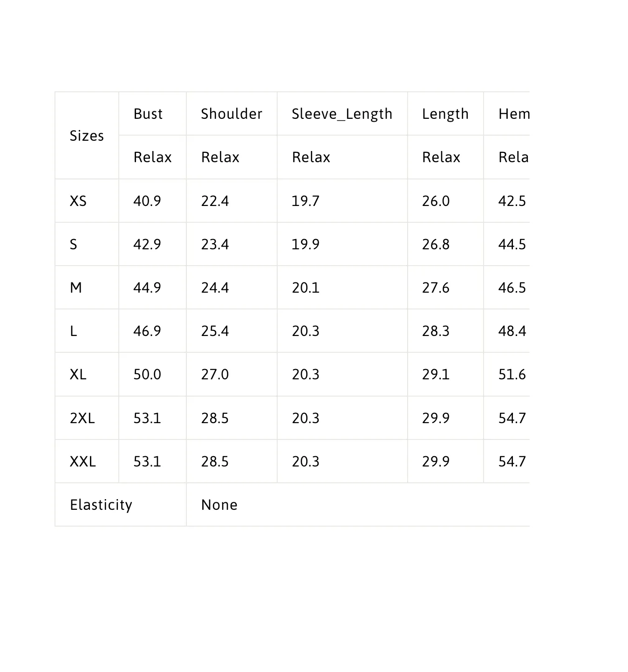The image size is (628, 672).
Task: Click the Length column header
Action: click(x=445, y=114)
